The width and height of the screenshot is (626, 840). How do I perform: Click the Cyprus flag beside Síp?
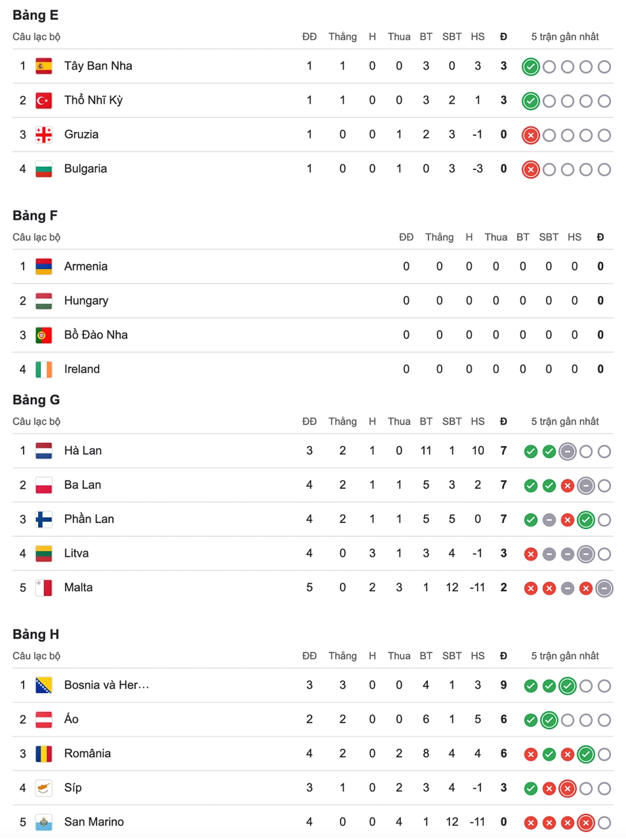click(44, 787)
